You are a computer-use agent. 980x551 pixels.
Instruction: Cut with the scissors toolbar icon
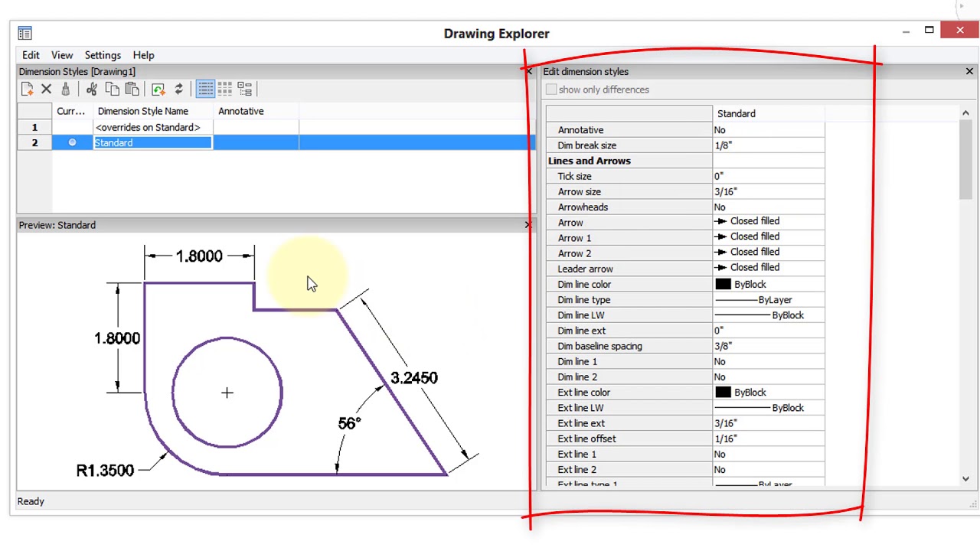92,90
